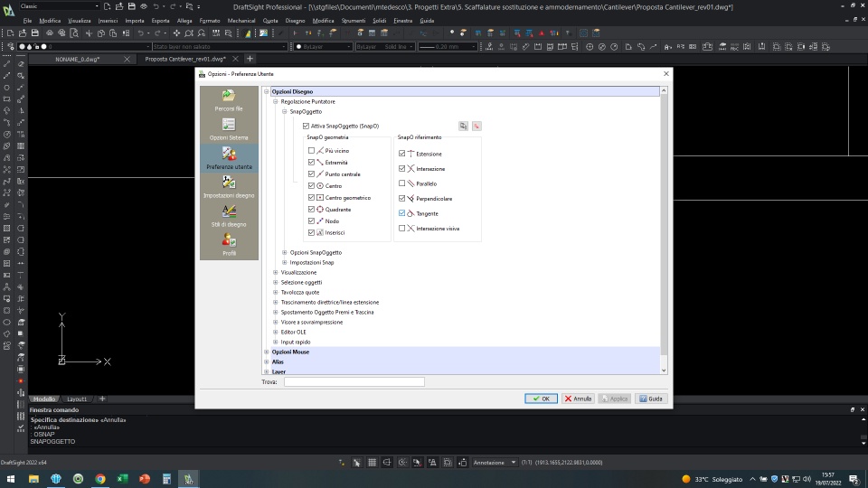Toggle Attiva SnapOggetto (SnapO) checkbox

point(307,127)
